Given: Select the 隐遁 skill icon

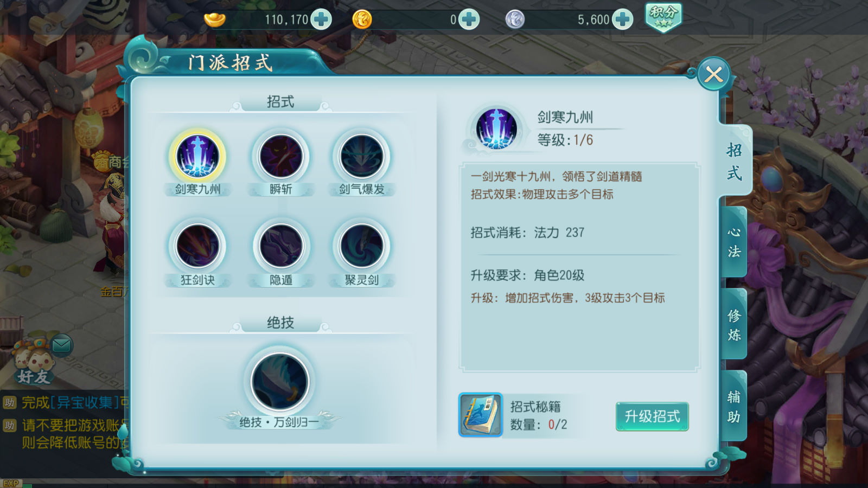Looking at the screenshot, I should click(x=280, y=247).
